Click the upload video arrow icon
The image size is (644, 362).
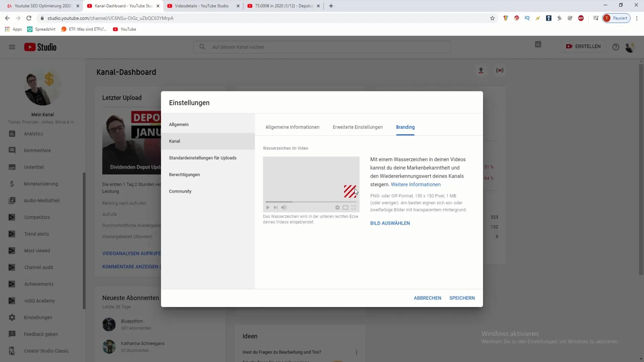(481, 70)
